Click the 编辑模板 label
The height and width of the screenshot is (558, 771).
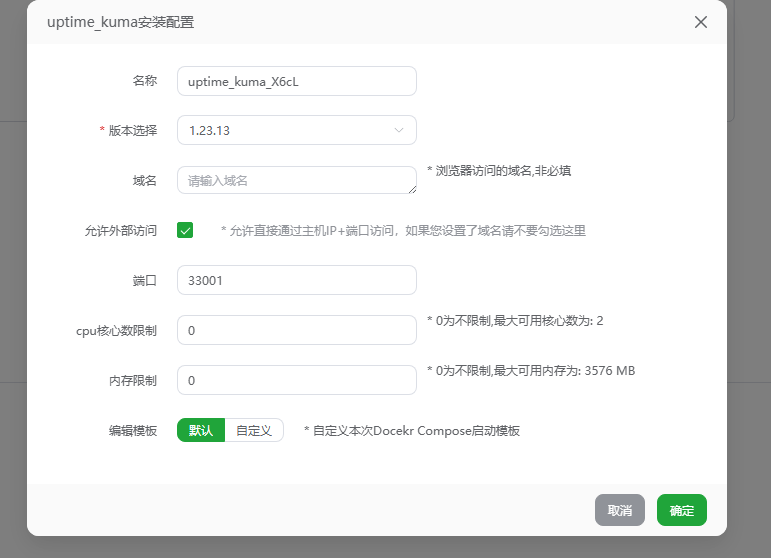pos(133,430)
